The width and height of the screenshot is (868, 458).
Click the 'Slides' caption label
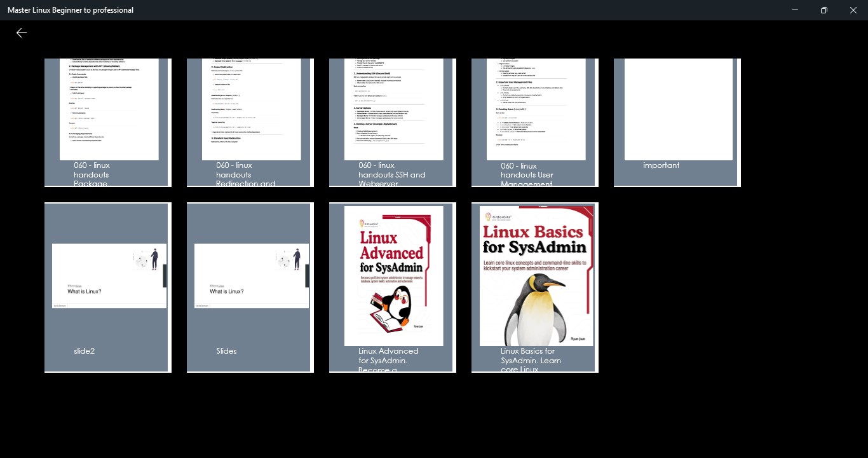pos(226,351)
